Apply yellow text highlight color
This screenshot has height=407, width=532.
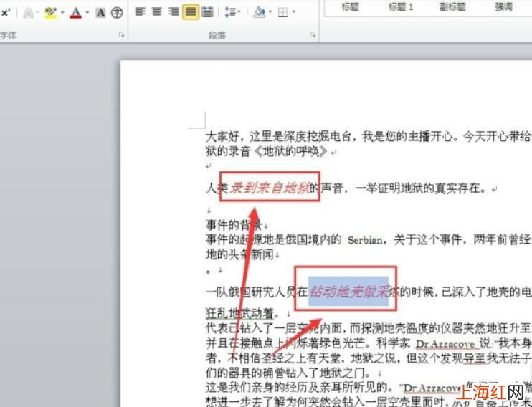(x=51, y=13)
